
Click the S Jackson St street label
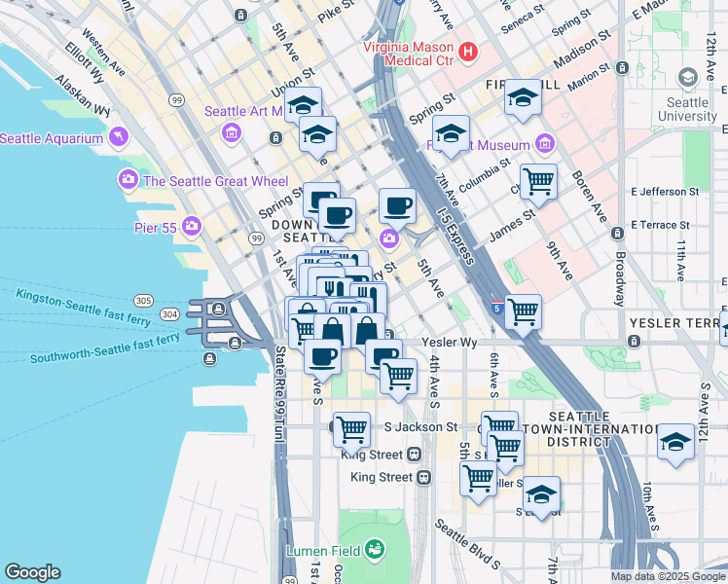420,427
